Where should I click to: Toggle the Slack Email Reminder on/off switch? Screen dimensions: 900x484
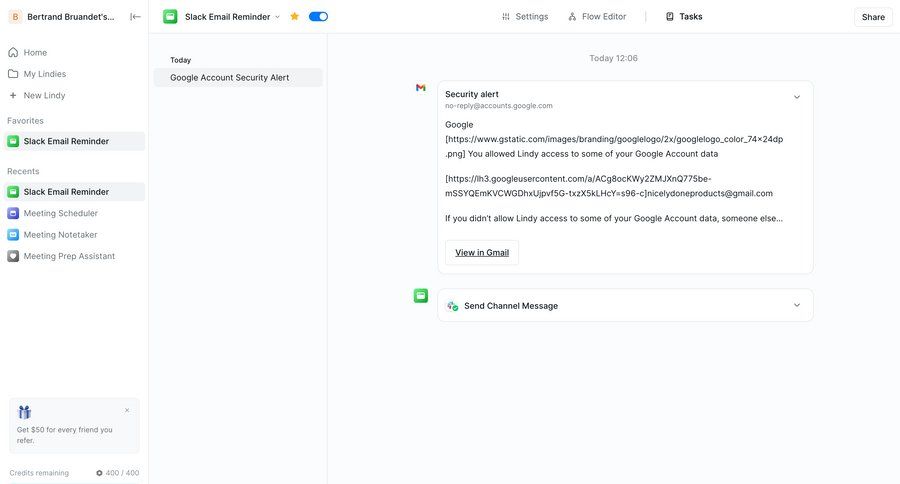(x=318, y=17)
